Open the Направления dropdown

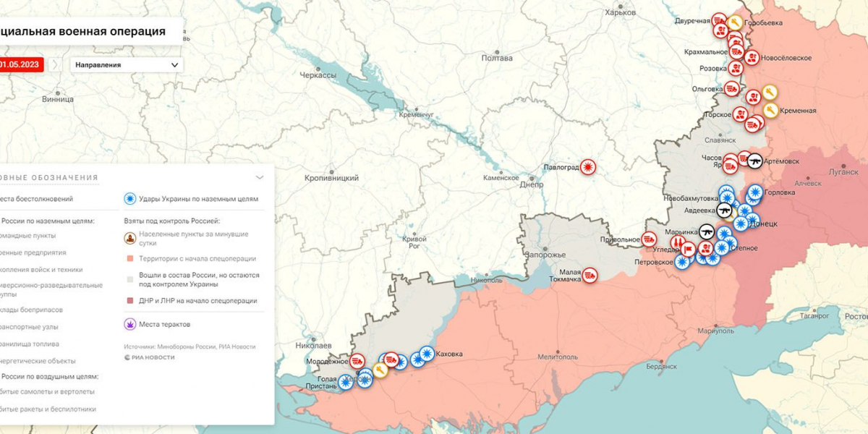127,65
